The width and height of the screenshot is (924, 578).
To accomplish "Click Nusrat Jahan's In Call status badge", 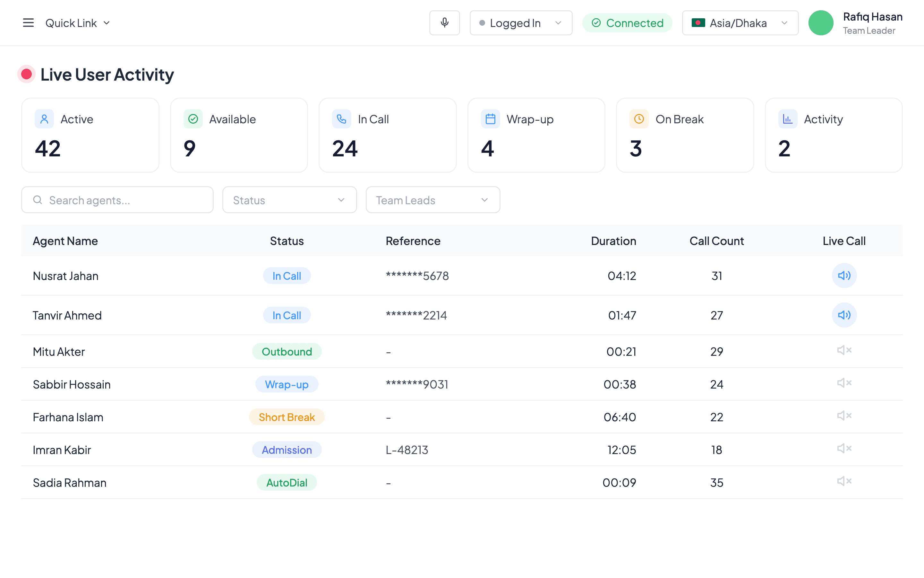I will point(287,276).
